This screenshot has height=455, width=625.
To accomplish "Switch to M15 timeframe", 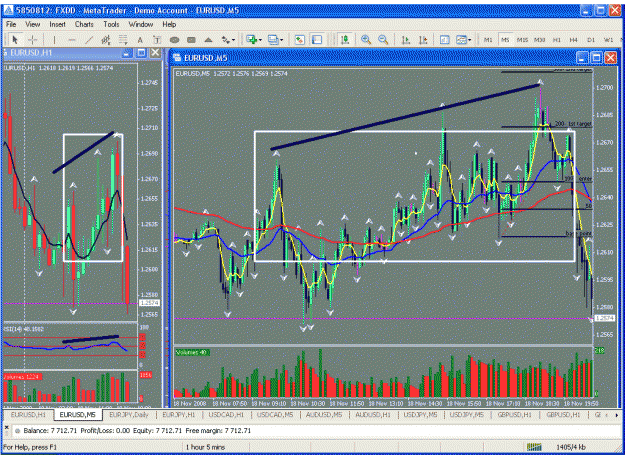I will (x=522, y=40).
